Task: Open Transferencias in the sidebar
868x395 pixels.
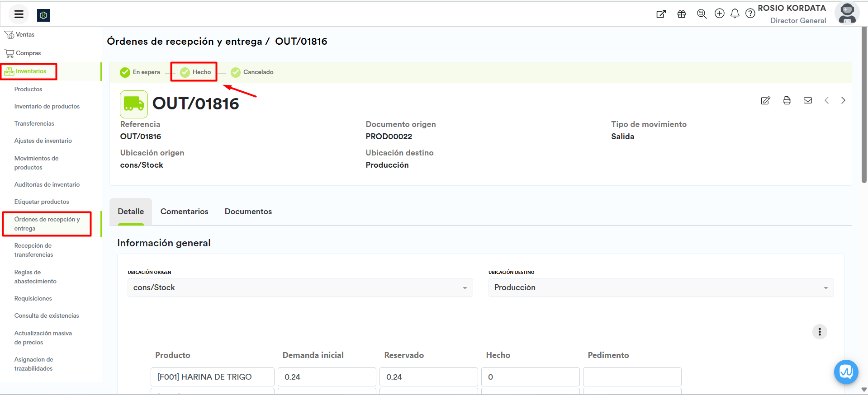Action: click(34, 123)
